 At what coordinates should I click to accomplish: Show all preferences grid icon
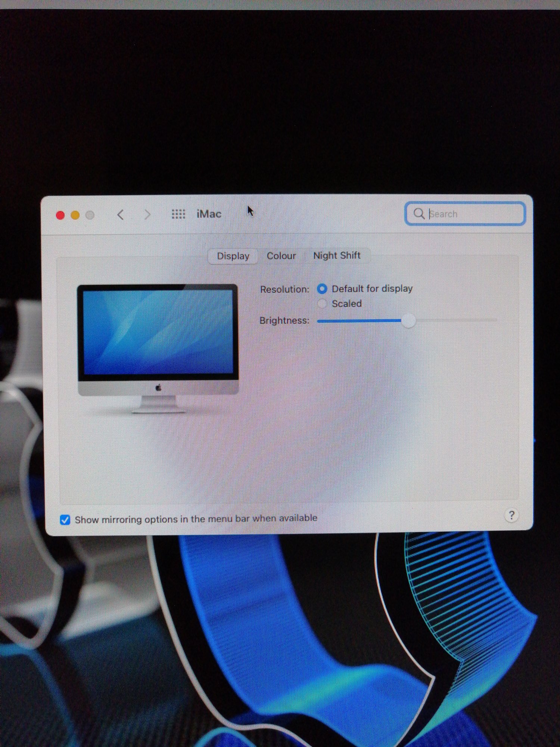[178, 214]
